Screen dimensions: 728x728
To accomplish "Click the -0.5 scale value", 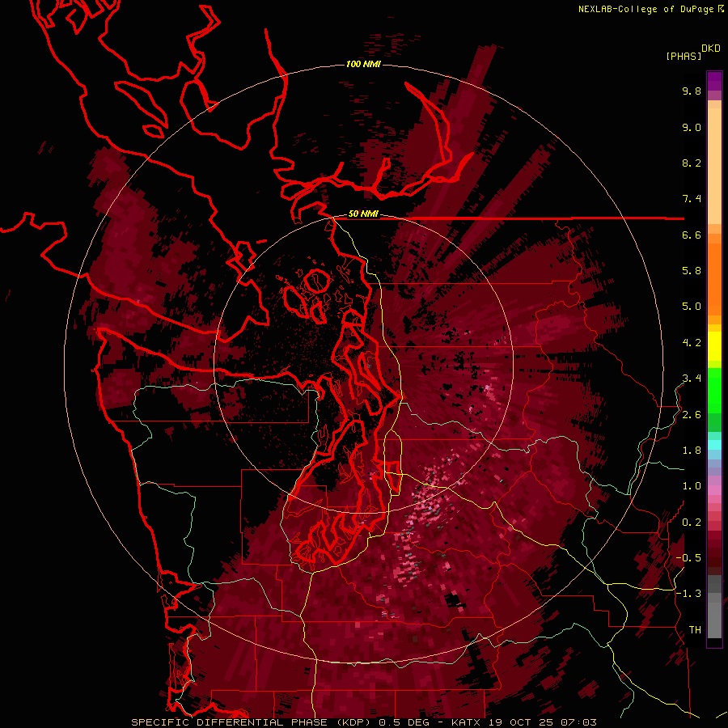I will 688,558.
